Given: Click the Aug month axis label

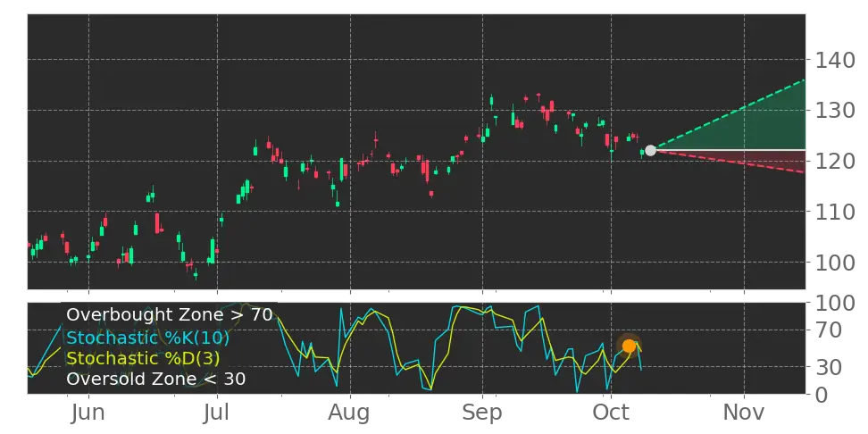Looking at the screenshot, I should [350, 413].
